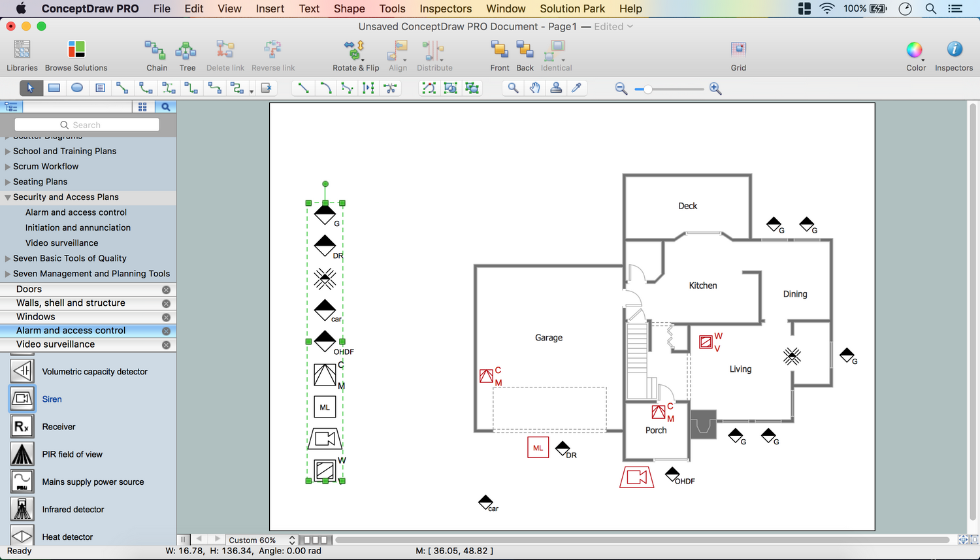Select the Hand pan tool
Viewport: 980px width, 560px height.
[x=535, y=88]
